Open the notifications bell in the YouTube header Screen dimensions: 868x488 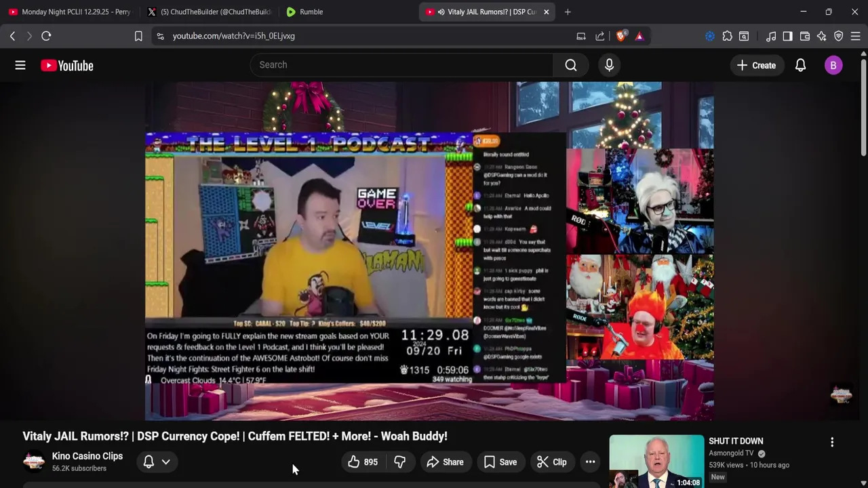pos(800,65)
